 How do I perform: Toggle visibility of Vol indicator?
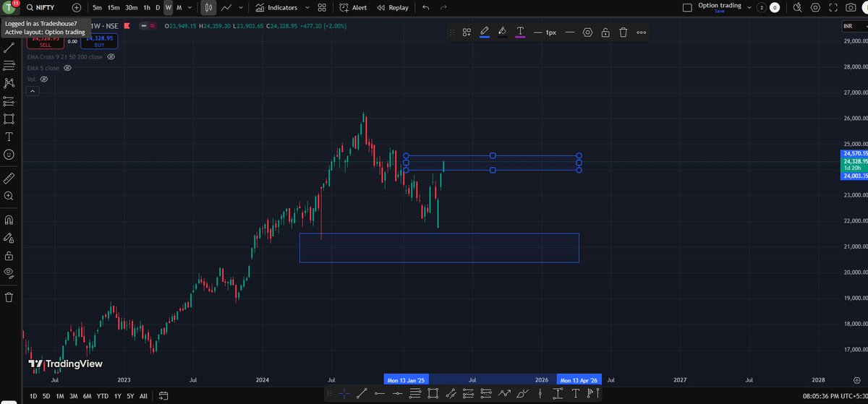coord(43,79)
